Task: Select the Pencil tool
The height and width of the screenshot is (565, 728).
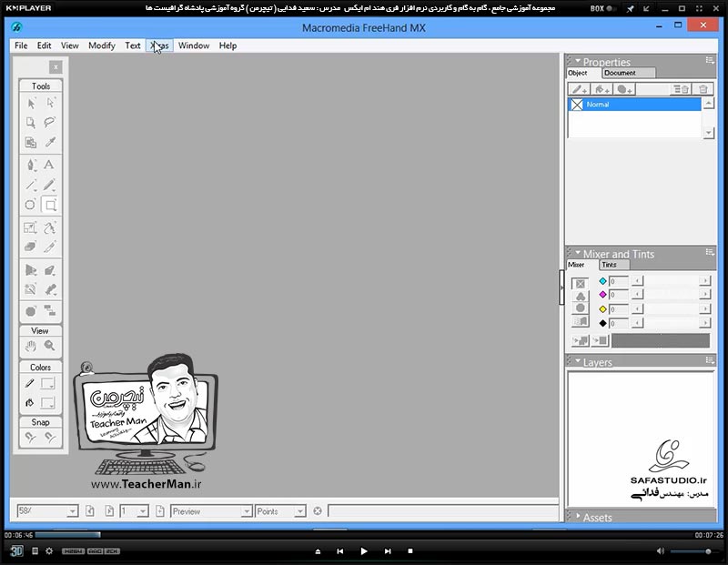Action: [x=50, y=185]
